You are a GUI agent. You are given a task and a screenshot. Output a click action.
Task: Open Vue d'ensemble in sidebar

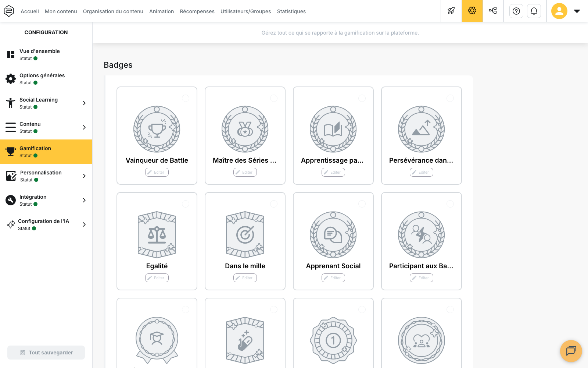[x=46, y=54]
